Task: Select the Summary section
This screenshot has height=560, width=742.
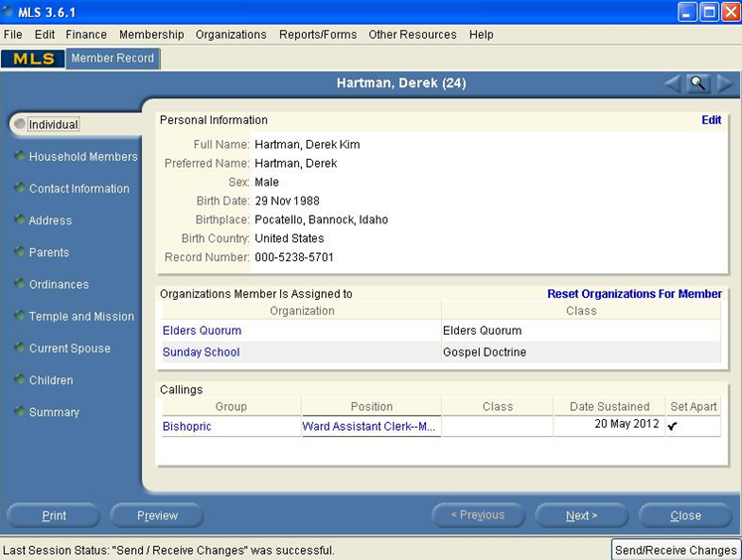Action: (54, 412)
